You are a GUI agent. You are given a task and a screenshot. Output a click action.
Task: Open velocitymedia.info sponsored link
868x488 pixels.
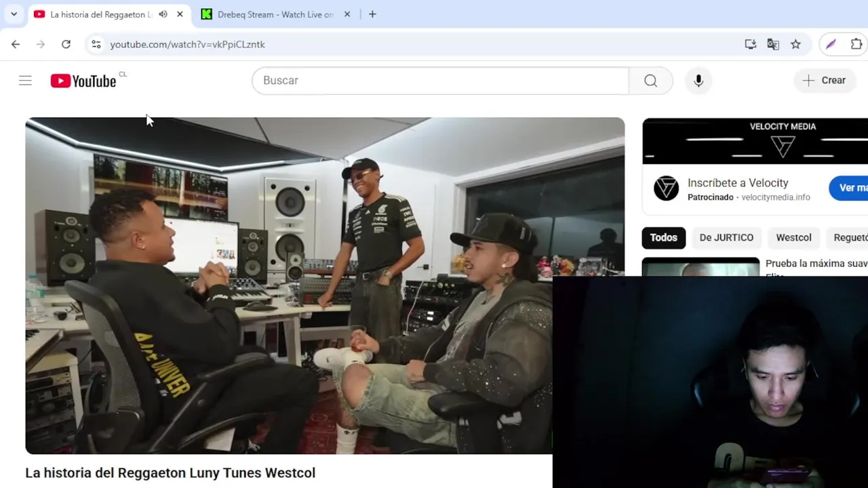775,197
